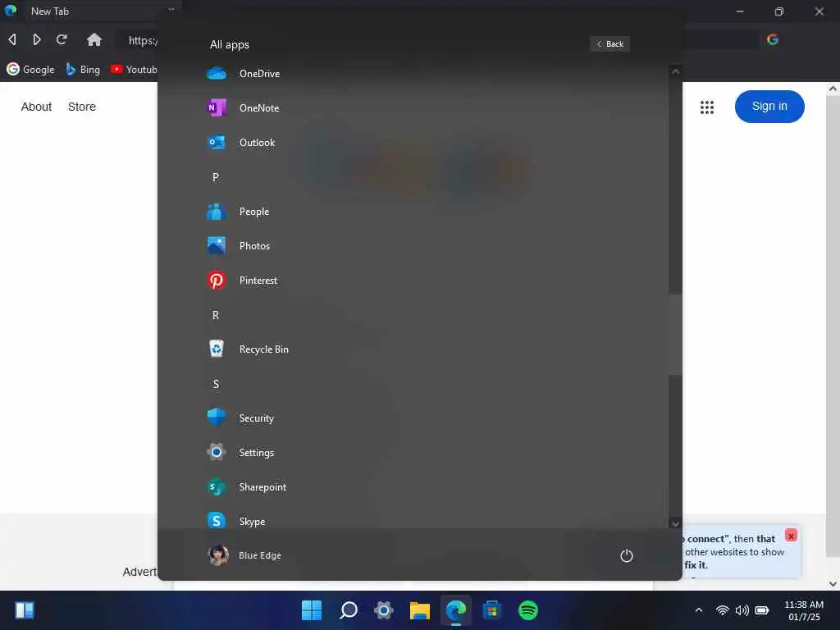Open the Sharepoint app icon
The image size is (840, 630).
tap(217, 487)
